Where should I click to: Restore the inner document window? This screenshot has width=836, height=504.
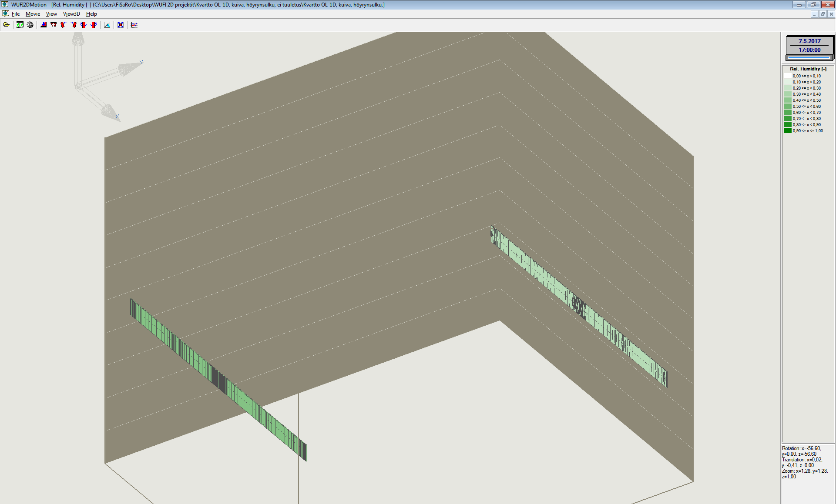[823, 14]
